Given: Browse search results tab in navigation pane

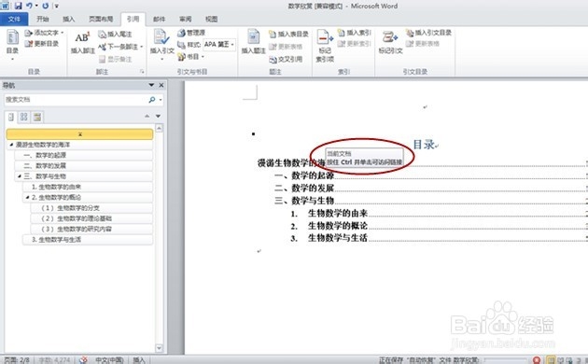Looking at the screenshot, I should point(37,117).
